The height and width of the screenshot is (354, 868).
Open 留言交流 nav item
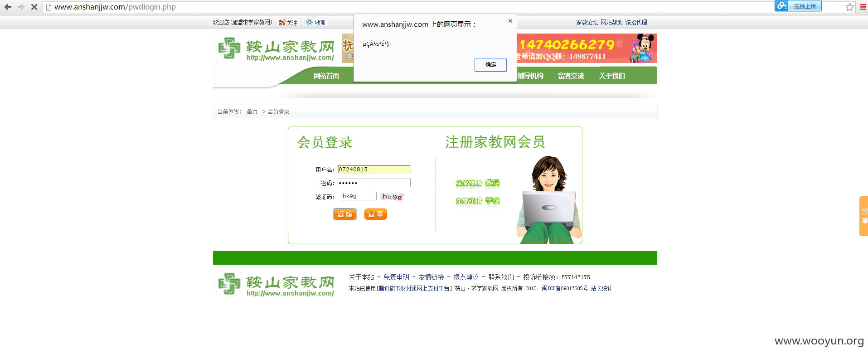pyautogui.click(x=571, y=76)
